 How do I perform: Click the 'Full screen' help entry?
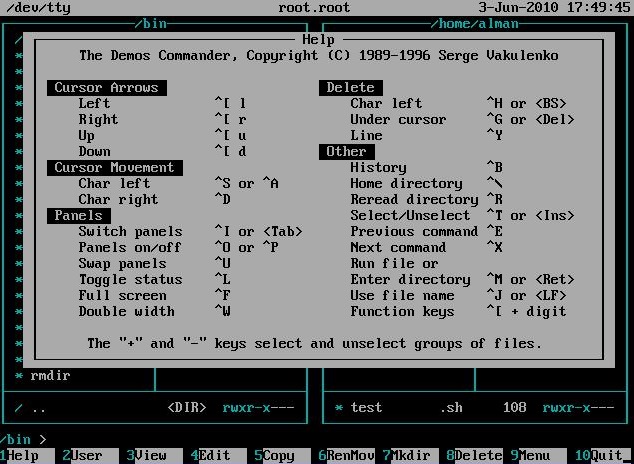[123, 295]
